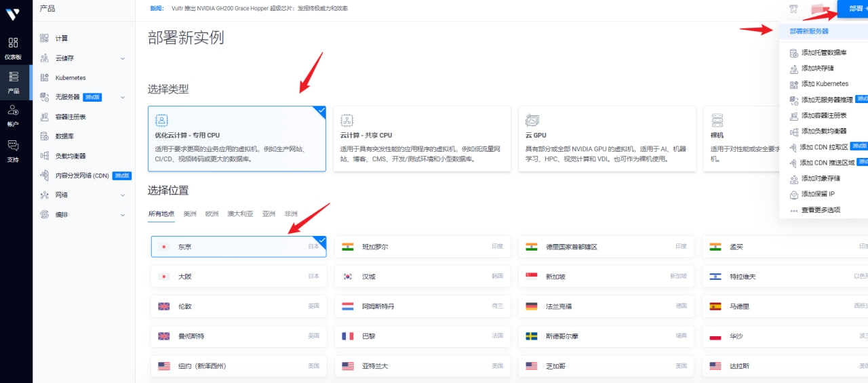
Task: Select the 东京 Japan location
Action: pos(238,247)
